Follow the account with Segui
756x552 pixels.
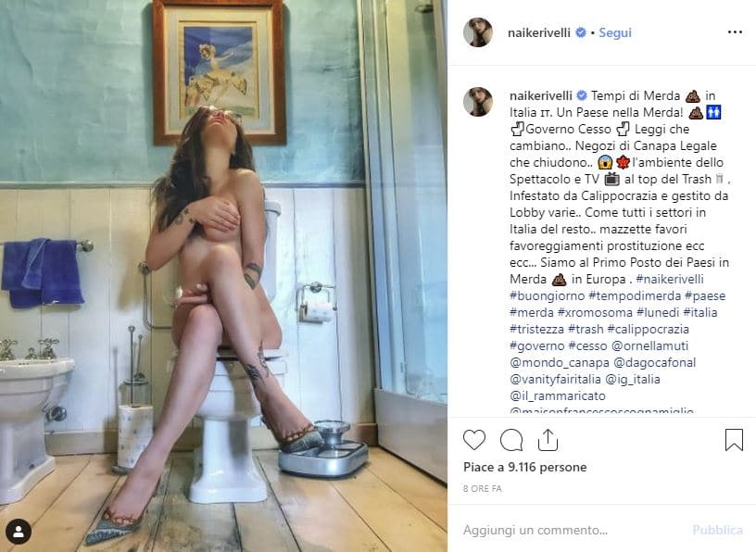[x=615, y=32]
